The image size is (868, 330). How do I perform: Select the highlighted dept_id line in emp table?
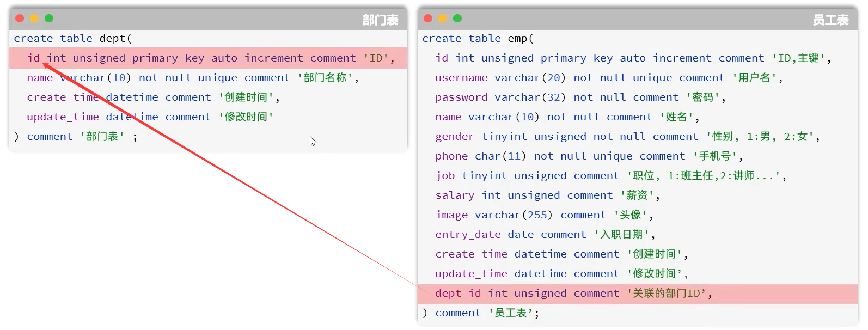(573, 294)
